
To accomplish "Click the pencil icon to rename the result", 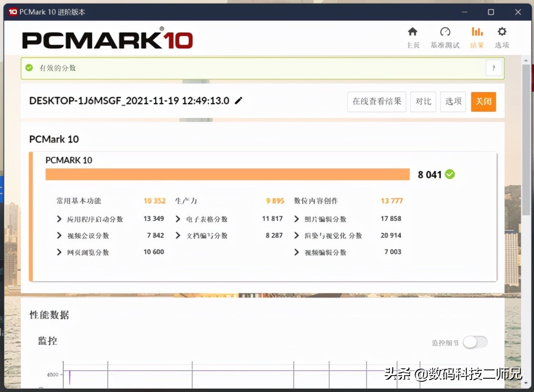I will coord(239,101).
